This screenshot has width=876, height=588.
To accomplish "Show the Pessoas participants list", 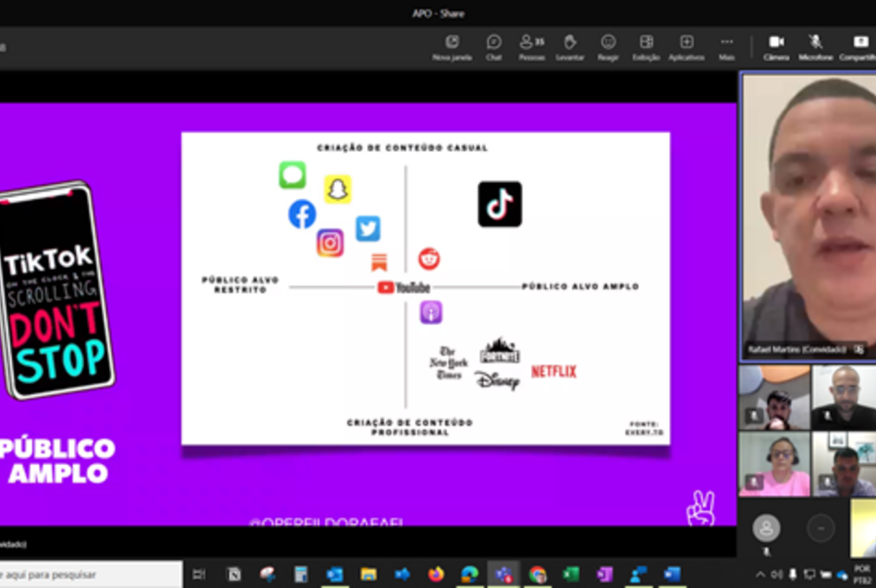I will point(531,46).
